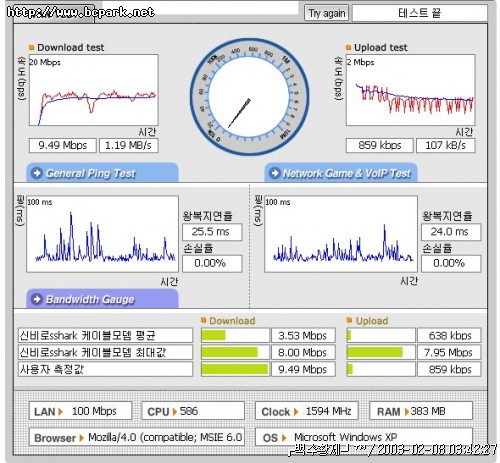Select the Bandwidth Gauge tab
The width and height of the screenshot is (500, 463).
point(102,299)
